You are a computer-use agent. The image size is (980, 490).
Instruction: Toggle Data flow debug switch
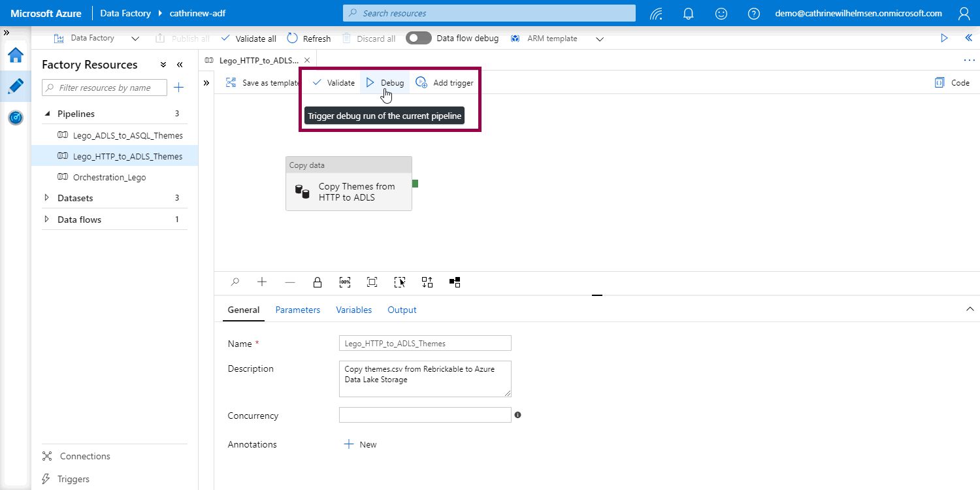point(418,39)
